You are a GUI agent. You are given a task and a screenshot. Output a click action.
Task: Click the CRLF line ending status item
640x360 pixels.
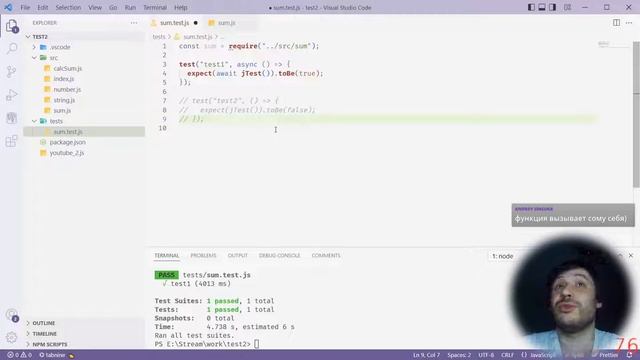click(x=507, y=355)
